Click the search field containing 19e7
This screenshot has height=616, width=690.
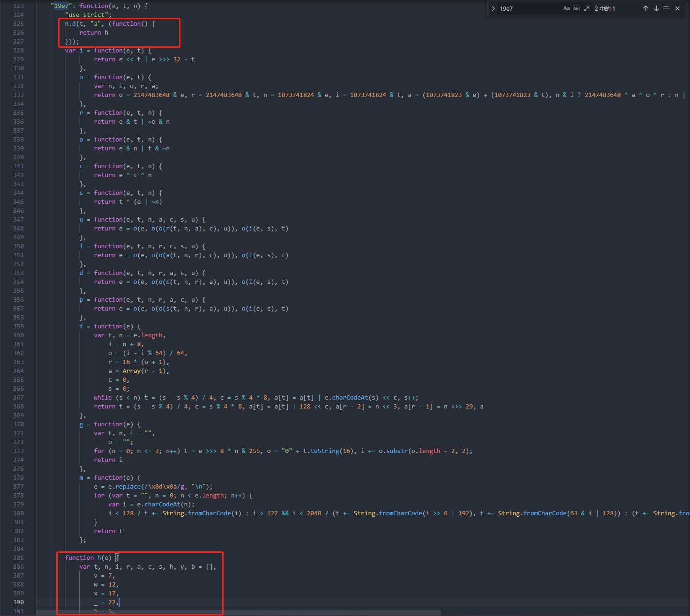click(527, 8)
